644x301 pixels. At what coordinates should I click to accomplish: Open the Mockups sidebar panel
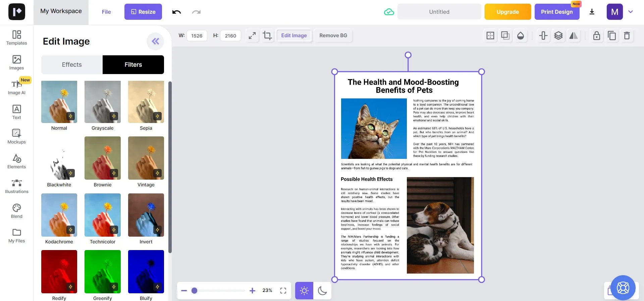coord(16,136)
